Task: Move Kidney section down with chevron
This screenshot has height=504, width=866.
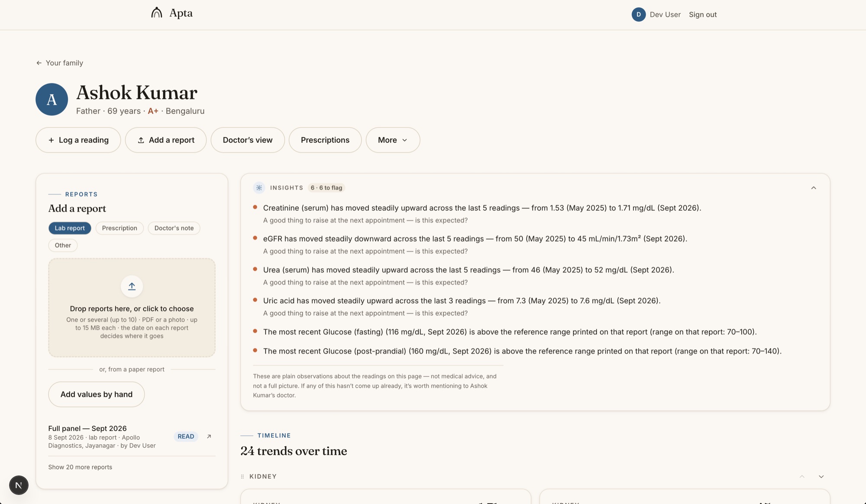Action: pyautogui.click(x=821, y=476)
